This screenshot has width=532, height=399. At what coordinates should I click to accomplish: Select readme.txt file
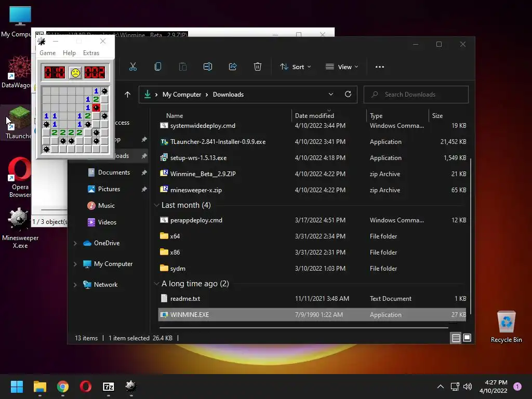click(x=312, y=299)
